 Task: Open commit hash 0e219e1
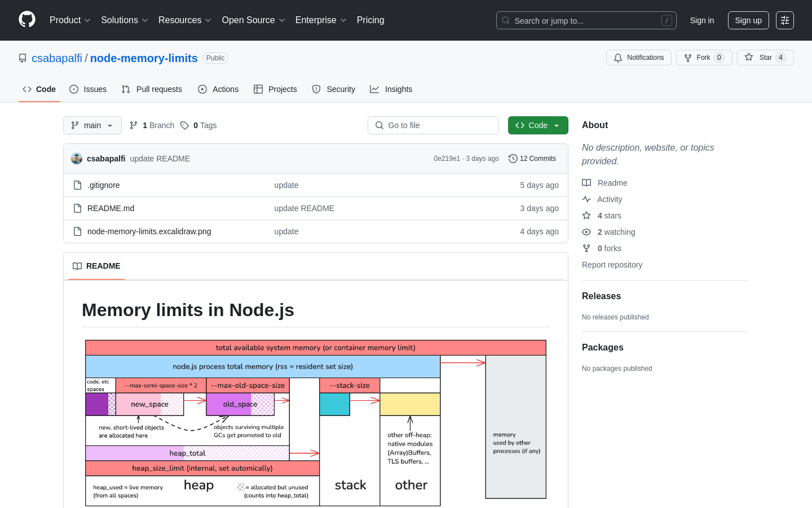point(447,159)
